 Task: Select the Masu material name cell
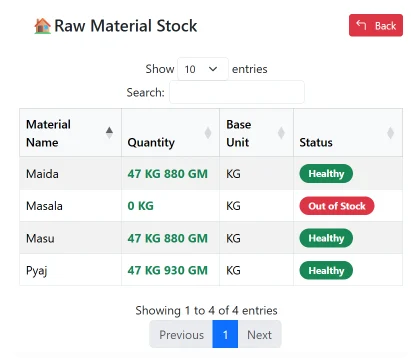tap(70, 238)
